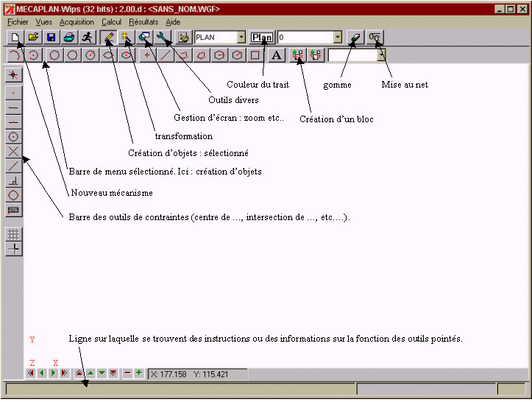Viewport: 532px width, 402px height.
Task: Zoom out with red minus button
Action: [127, 373]
